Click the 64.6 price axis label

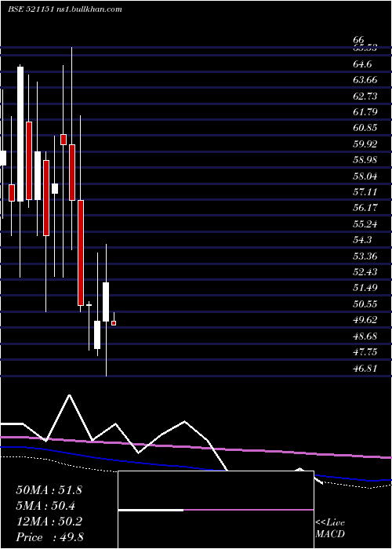(x=362, y=64)
